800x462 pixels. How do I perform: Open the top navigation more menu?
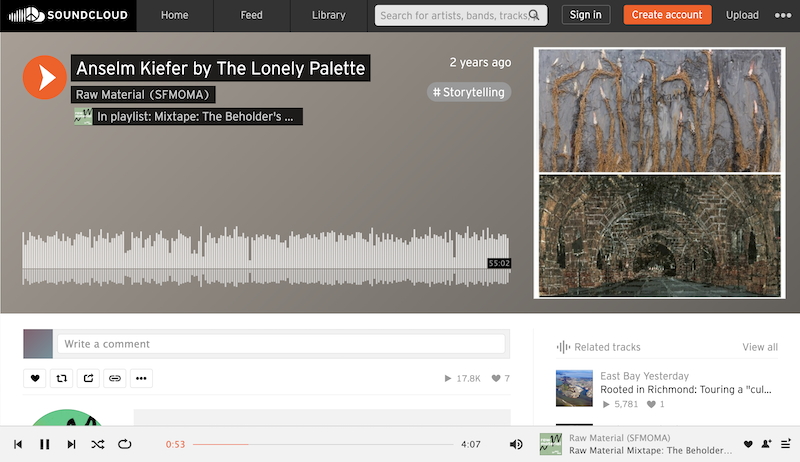click(783, 15)
